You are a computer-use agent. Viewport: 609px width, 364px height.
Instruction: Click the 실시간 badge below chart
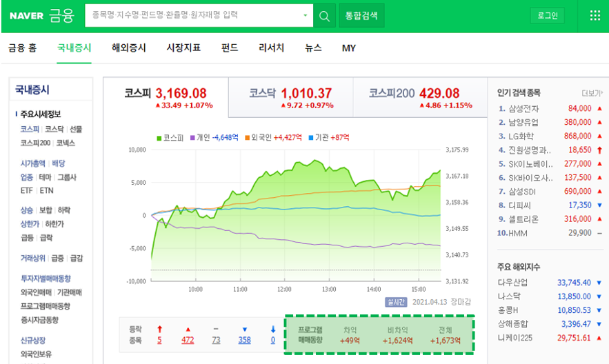pos(396,302)
